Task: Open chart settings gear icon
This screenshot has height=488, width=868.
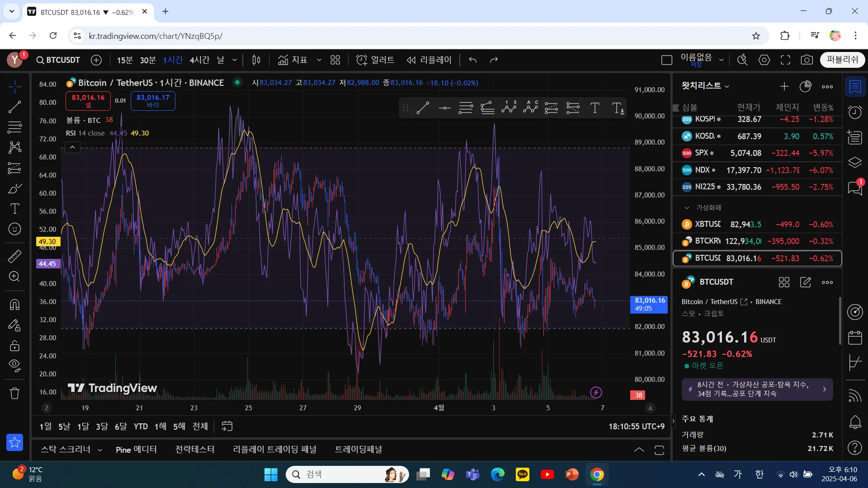Action: 764,60
